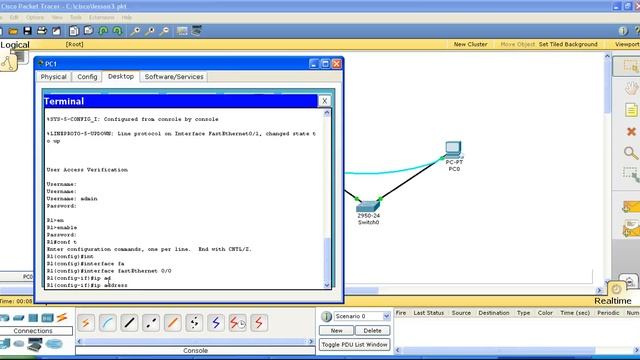640x360 pixels.
Task: Select the Connections lightning category
Action: point(62,318)
